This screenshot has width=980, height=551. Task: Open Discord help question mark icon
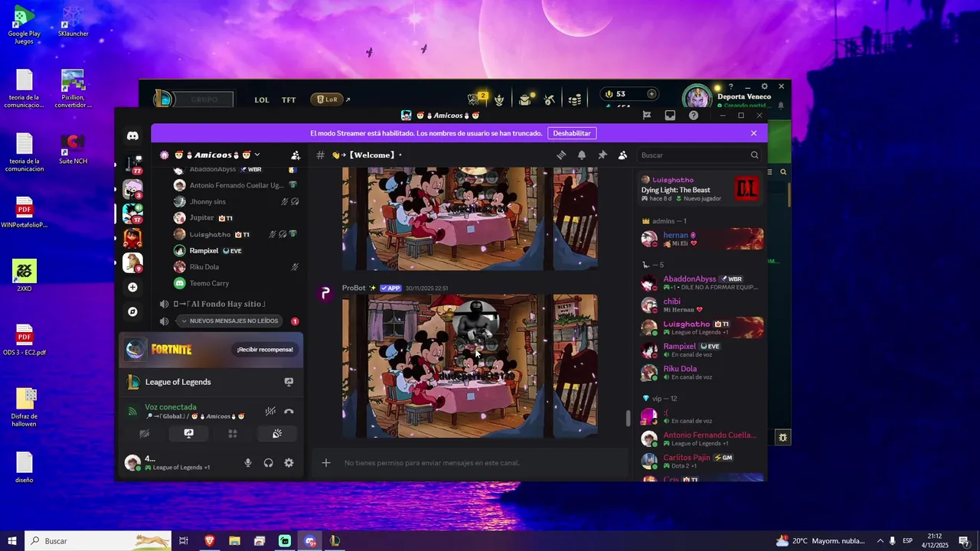point(694,116)
